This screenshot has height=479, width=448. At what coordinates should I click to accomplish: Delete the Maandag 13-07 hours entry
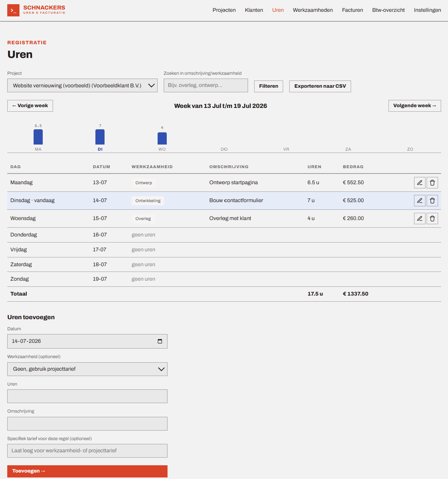coord(432,183)
